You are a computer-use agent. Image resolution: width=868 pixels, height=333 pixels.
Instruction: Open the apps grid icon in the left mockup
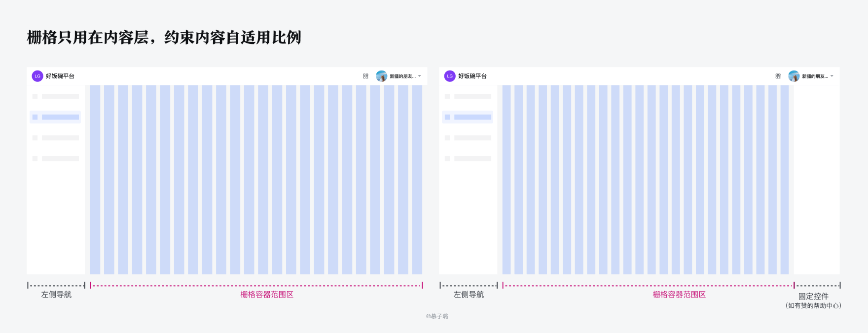(x=365, y=76)
